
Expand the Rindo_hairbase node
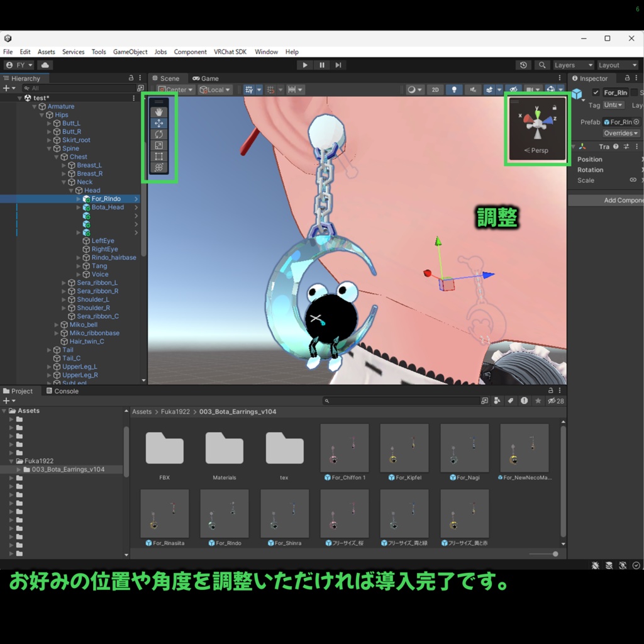click(x=79, y=257)
